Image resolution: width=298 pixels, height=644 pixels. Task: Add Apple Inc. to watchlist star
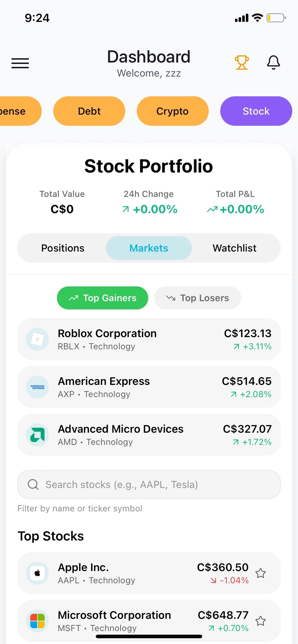pyautogui.click(x=261, y=573)
